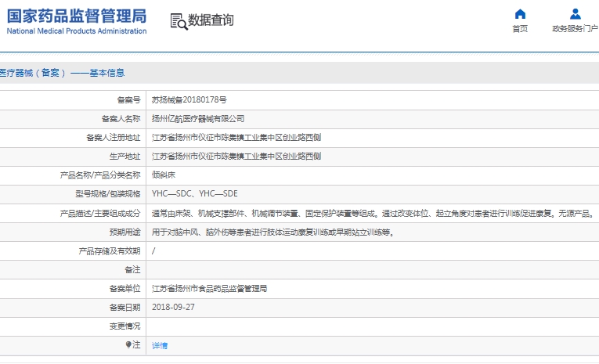This screenshot has height=364, width=599.
Task: Select the value 苏扬械备20180178号
Action: (189, 99)
